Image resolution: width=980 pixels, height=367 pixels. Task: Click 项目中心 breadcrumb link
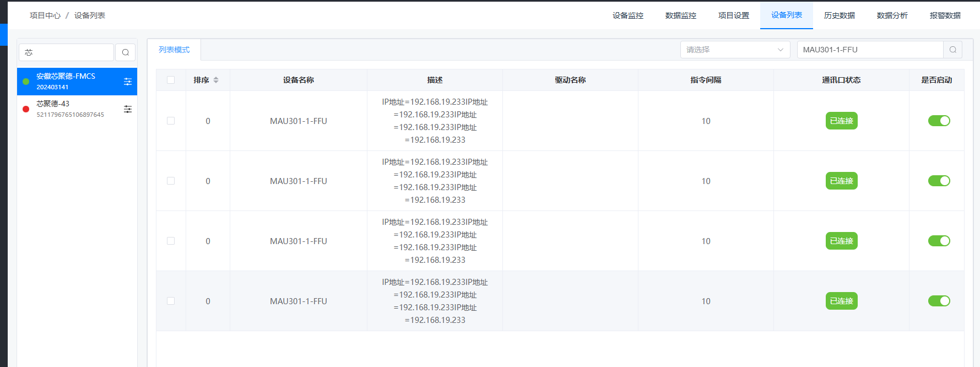(x=45, y=15)
